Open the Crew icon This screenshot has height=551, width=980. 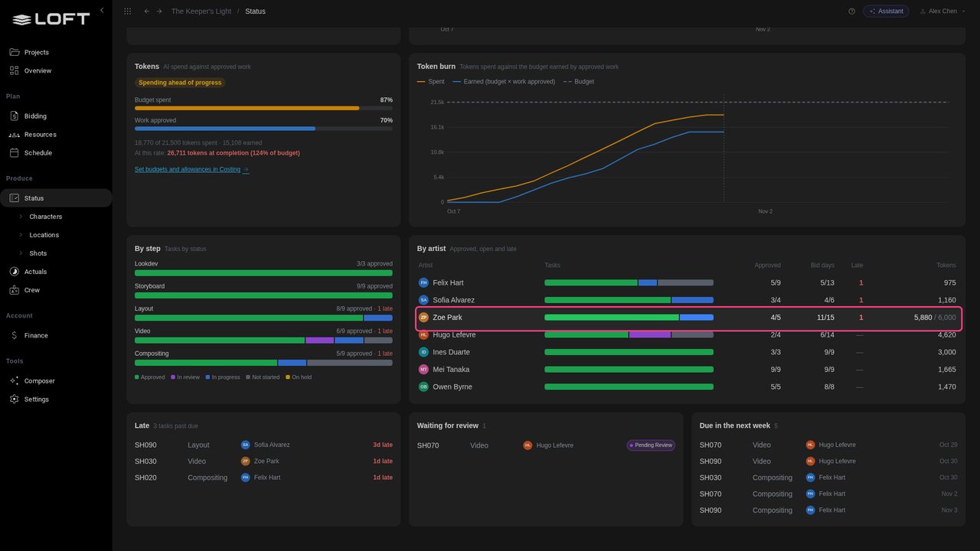click(14, 290)
